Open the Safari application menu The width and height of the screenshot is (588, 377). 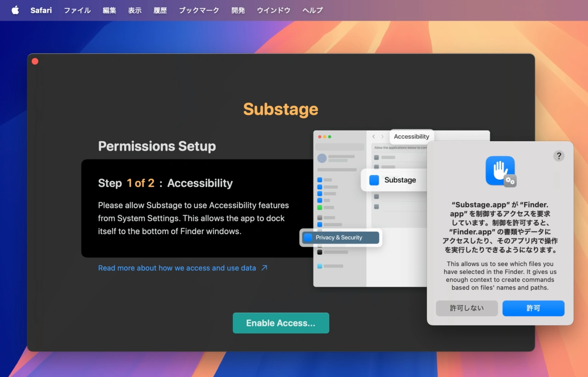tap(41, 10)
